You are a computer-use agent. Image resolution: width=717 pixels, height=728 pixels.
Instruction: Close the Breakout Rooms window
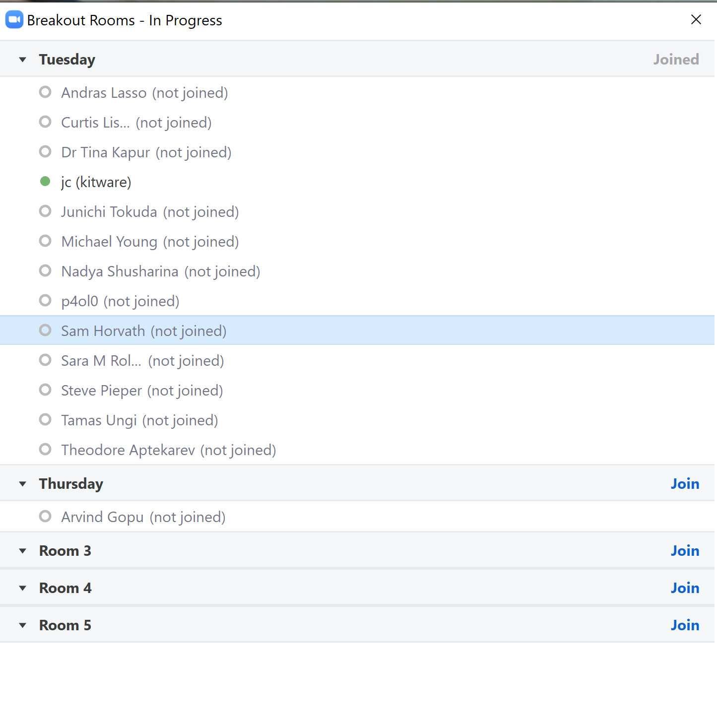pos(696,19)
